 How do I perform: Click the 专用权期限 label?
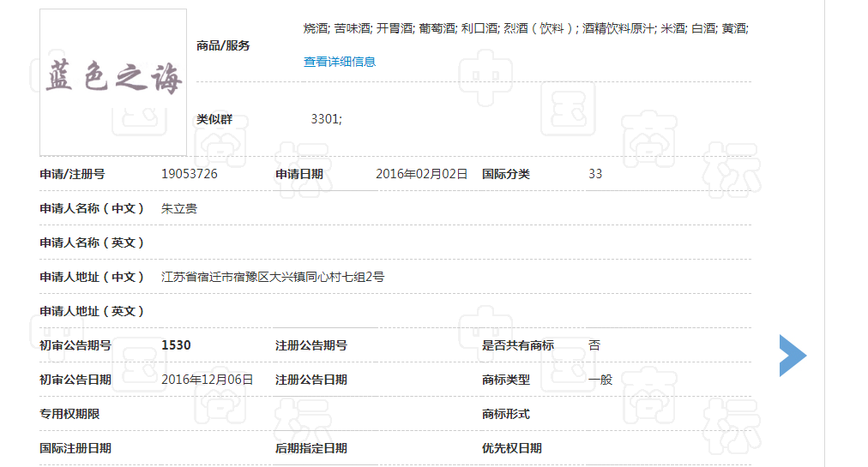coord(69,414)
